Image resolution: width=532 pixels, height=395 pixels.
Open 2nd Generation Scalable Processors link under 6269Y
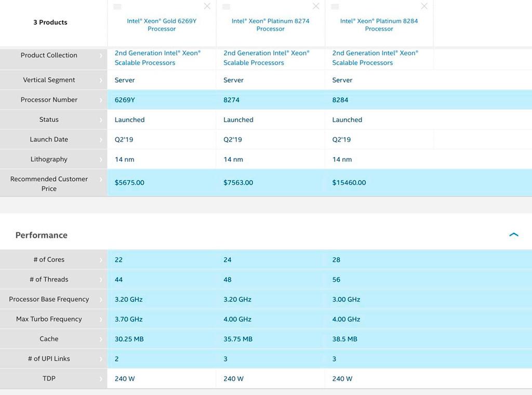(x=157, y=58)
